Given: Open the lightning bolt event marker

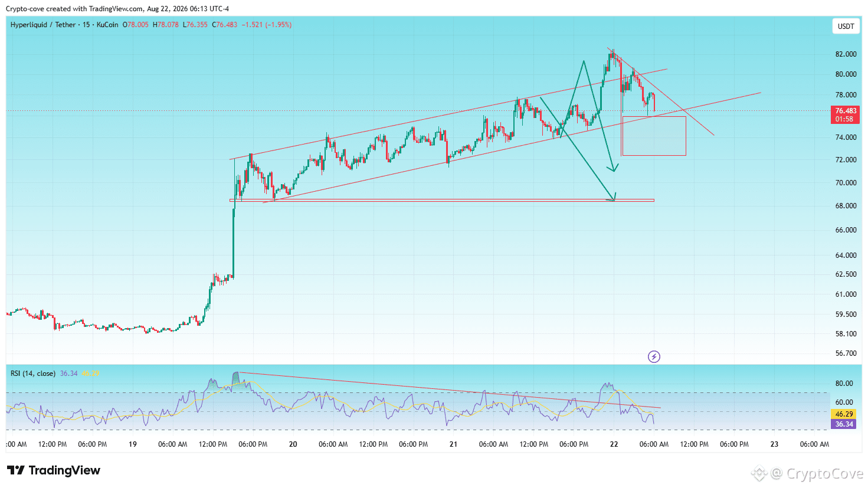Looking at the screenshot, I should tap(654, 356).
